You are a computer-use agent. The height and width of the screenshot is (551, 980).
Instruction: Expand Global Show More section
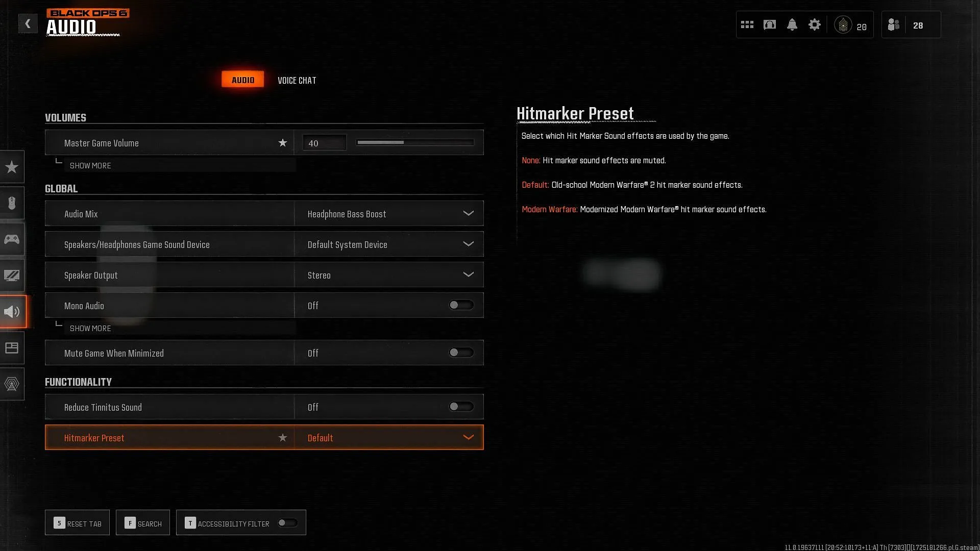click(91, 328)
